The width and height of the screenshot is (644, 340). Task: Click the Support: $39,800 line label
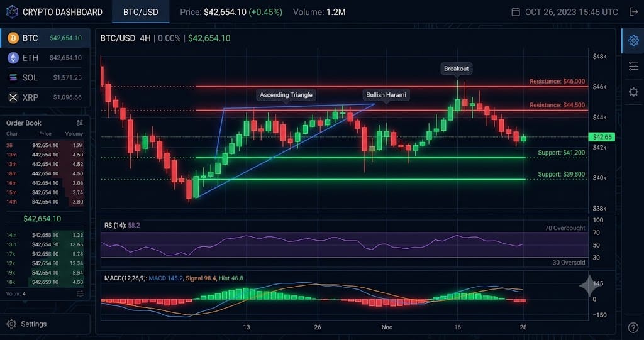562,175
